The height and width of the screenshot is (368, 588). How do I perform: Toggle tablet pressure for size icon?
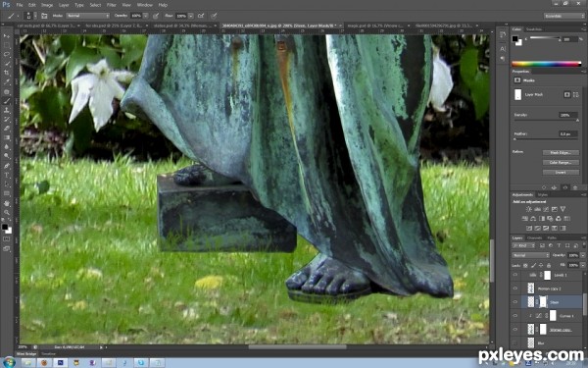point(214,16)
